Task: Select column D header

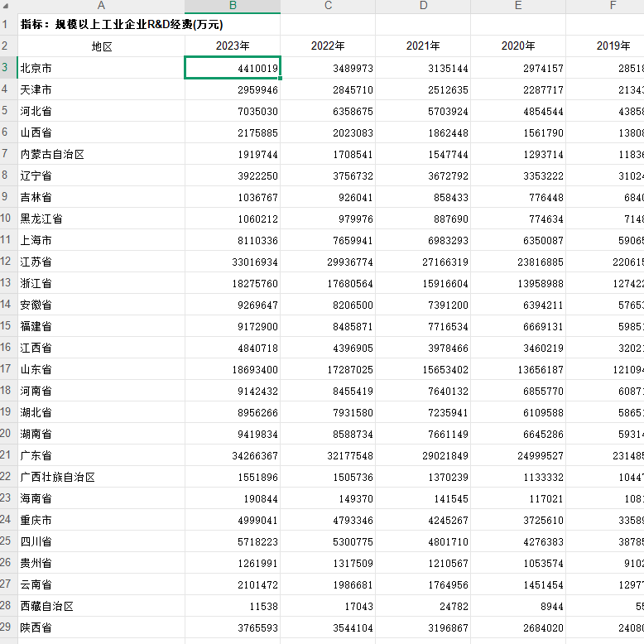Action: click(423, 6)
